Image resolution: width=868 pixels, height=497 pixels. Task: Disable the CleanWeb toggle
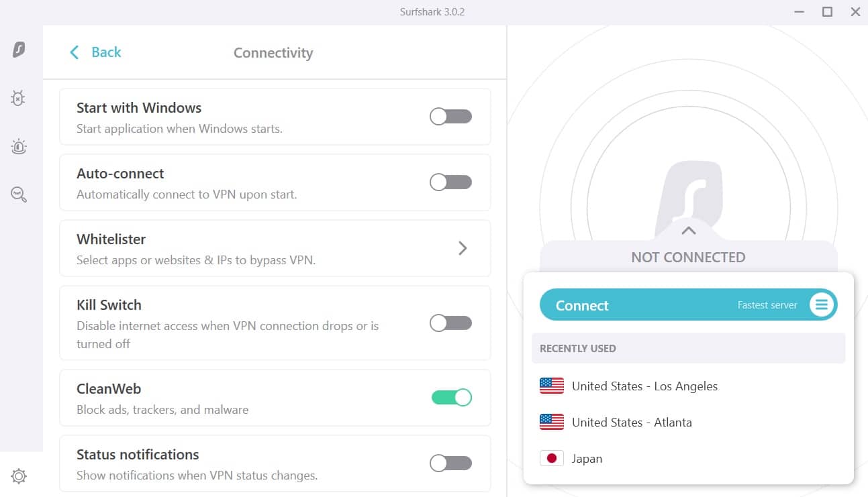pyautogui.click(x=451, y=398)
